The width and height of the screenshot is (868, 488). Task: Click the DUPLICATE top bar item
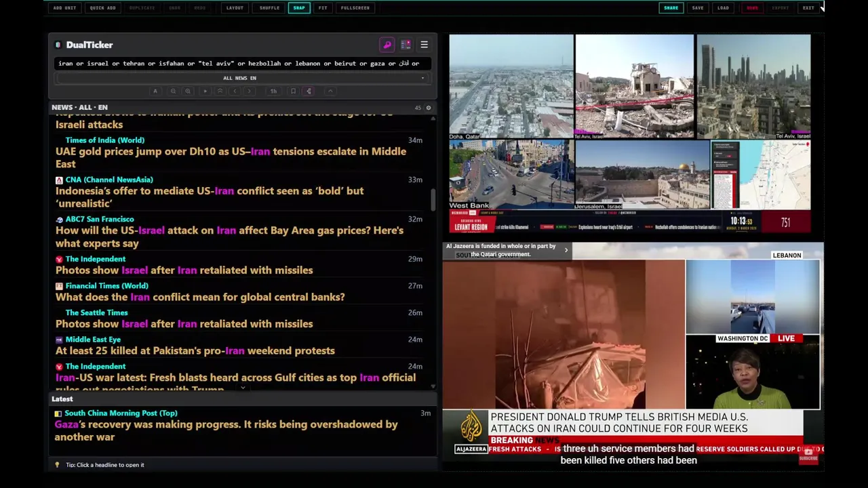coord(142,8)
